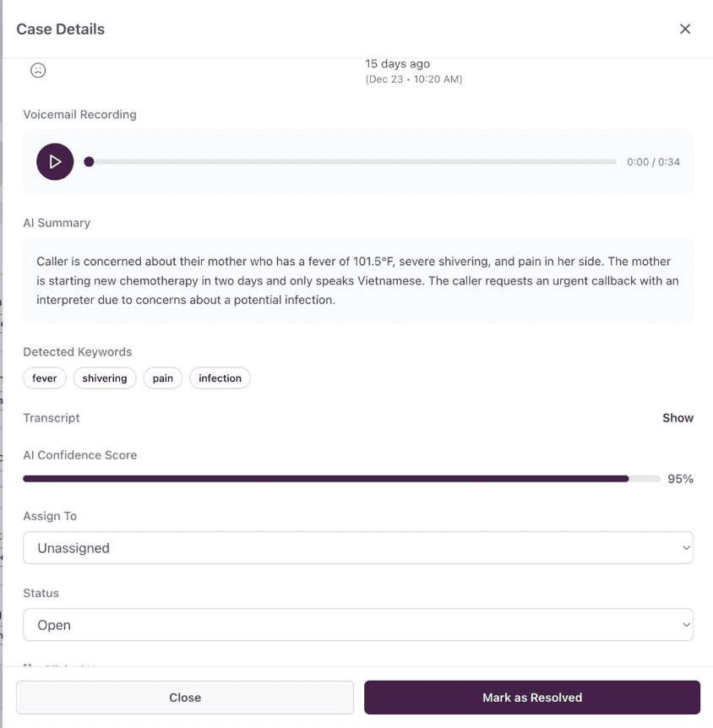Image resolution: width=713 pixels, height=728 pixels.
Task: Show the voicemail transcript
Action: 678,418
